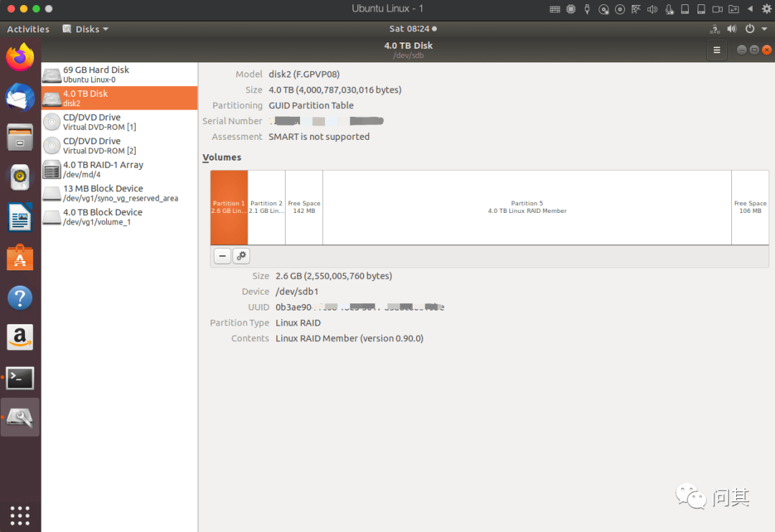Click the /dev/sdb1 device value
The image size is (775, 532).
click(296, 291)
